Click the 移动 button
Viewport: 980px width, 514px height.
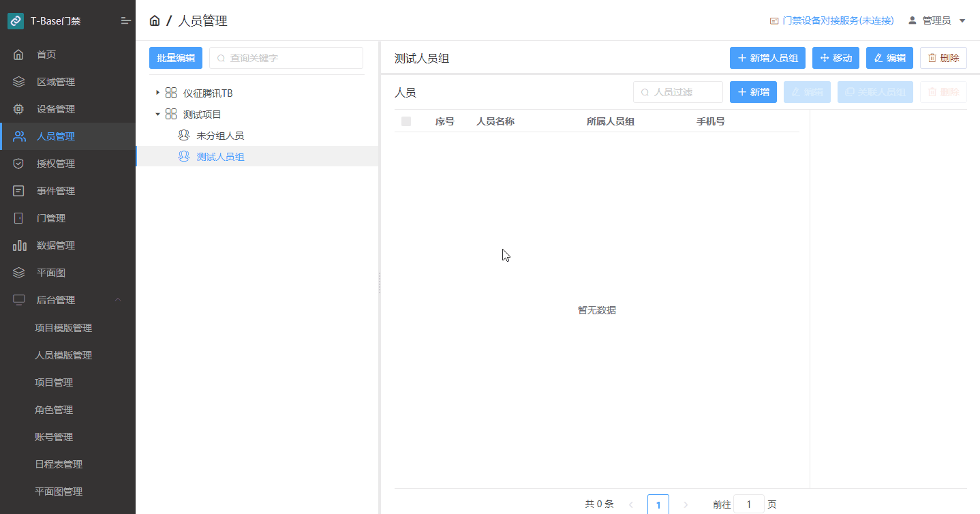836,58
